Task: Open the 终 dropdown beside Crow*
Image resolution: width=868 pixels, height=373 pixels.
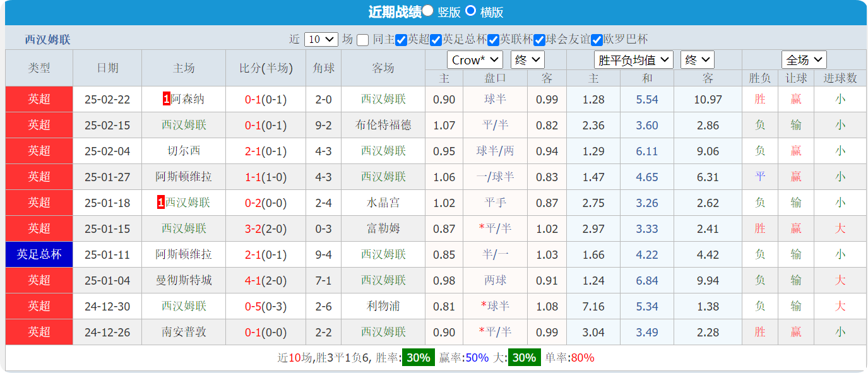Action: click(527, 59)
